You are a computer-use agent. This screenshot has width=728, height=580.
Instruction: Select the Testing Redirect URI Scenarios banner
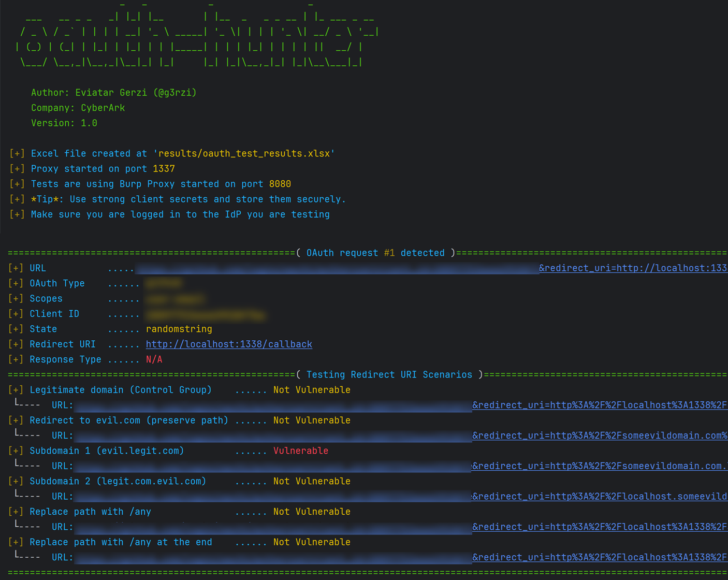388,374
